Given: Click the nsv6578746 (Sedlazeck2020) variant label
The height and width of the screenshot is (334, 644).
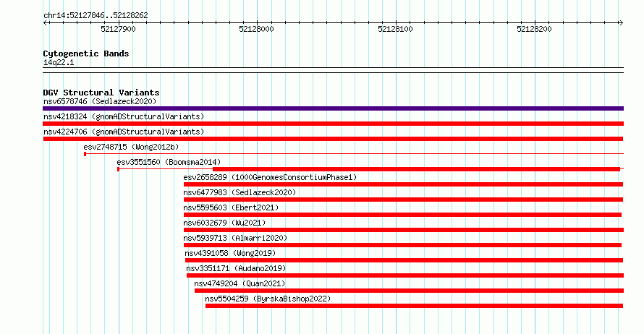Looking at the screenshot, I should [100, 101].
